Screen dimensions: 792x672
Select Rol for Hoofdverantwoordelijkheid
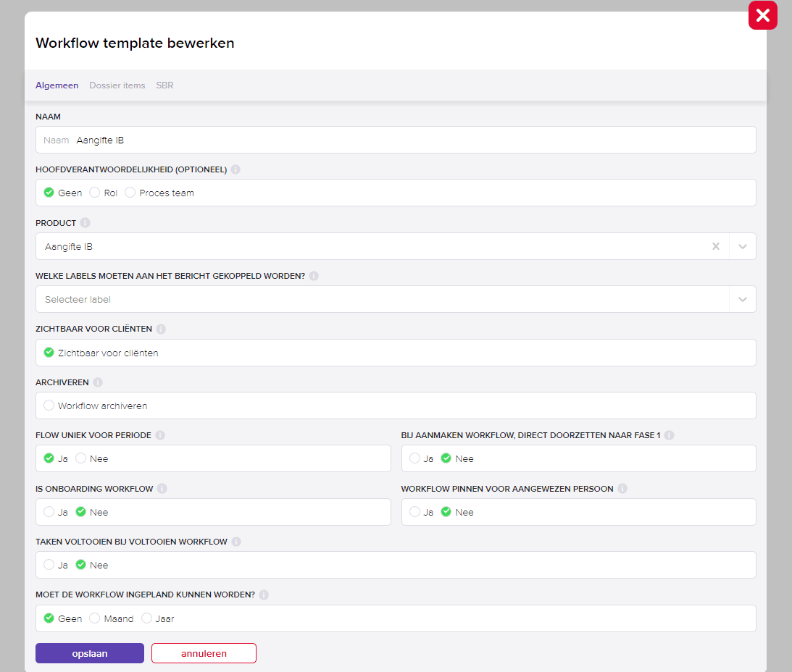coord(94,193)
